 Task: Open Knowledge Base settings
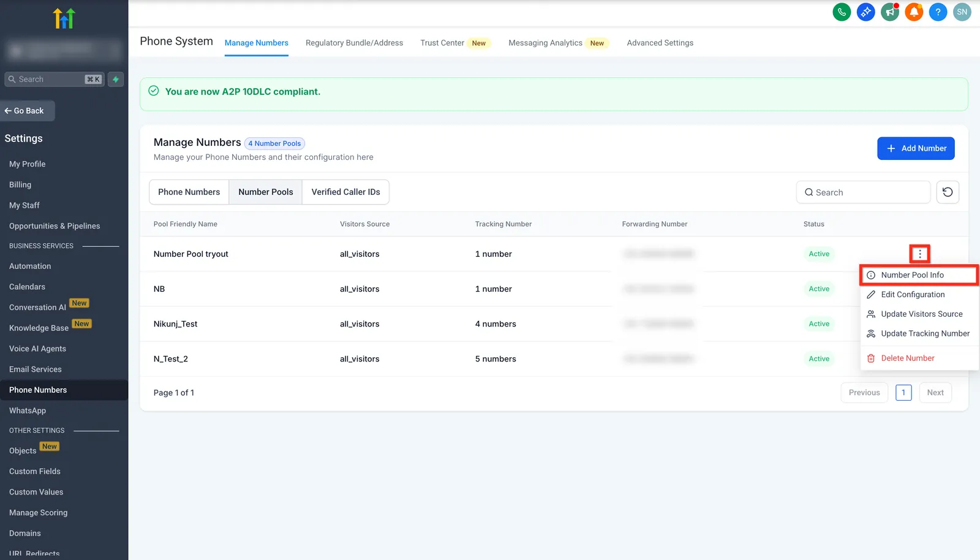coord(39,328)
